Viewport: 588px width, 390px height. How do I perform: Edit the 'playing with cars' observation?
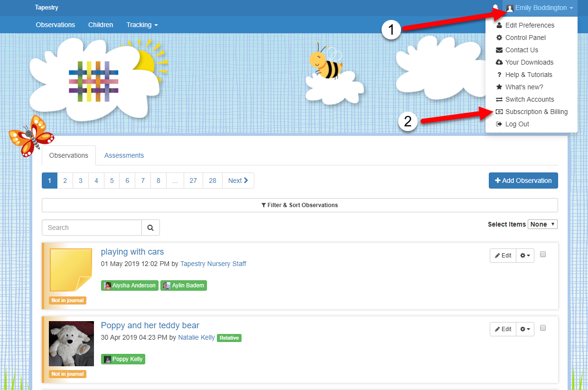(x=503, y=255)
